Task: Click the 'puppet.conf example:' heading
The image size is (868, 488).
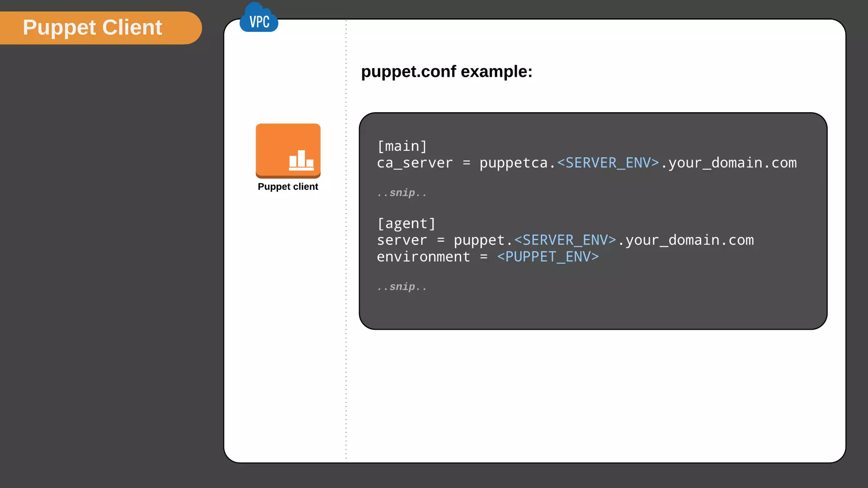Action: click(447, 72)
